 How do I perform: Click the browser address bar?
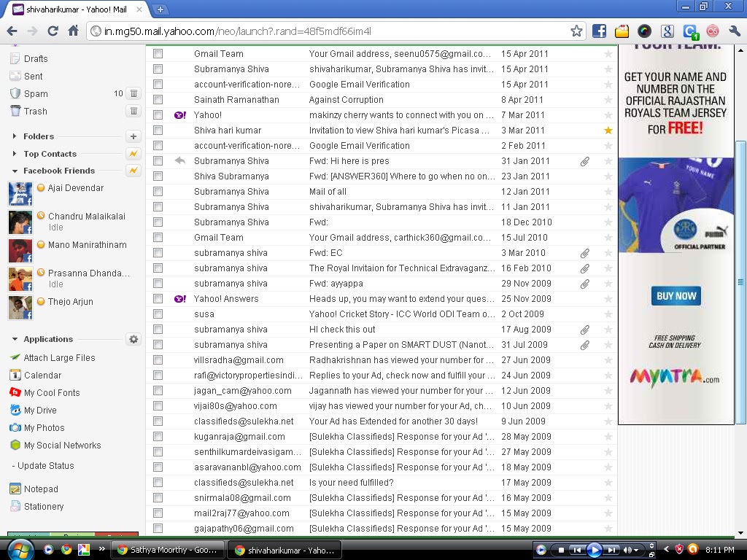329,31
